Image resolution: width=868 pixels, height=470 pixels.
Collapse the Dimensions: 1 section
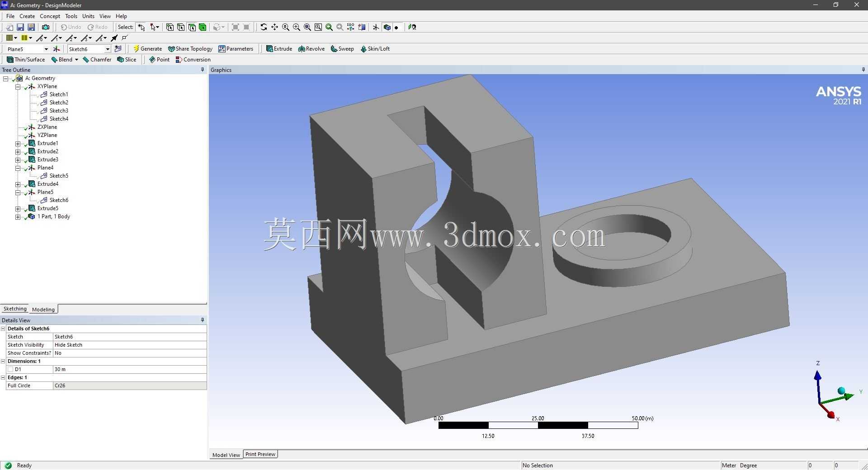point(3,361)
